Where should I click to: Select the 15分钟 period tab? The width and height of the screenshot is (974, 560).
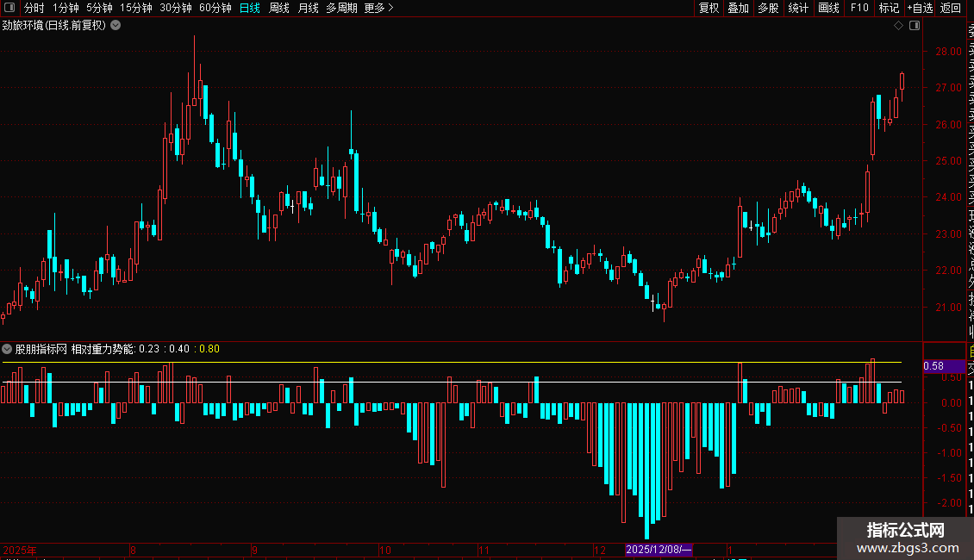click(136, 8)
